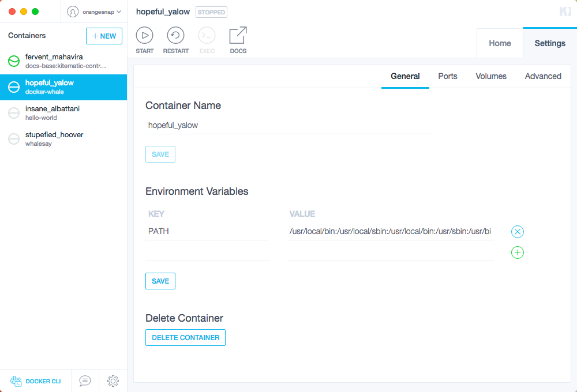The image size is (577, 392).
Task: Start the hopeful_yalow container
Action: pyautogui.click(x=144, y=36)
